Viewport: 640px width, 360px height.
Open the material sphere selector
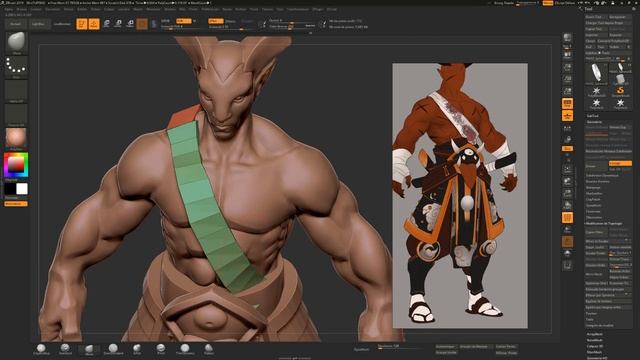16,139
